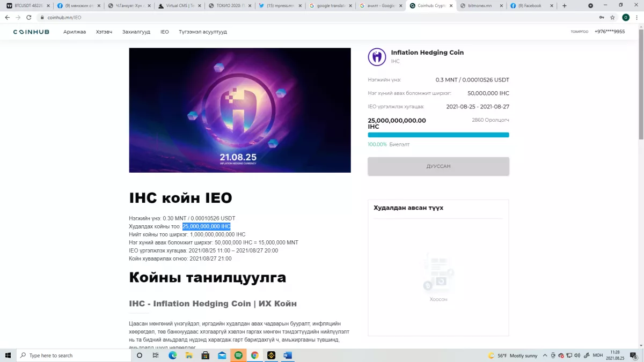The height and width of the screenshot is (362, 644).
Task: Switch to the Virtual CMS tab
Action: (x=179, y=5)
